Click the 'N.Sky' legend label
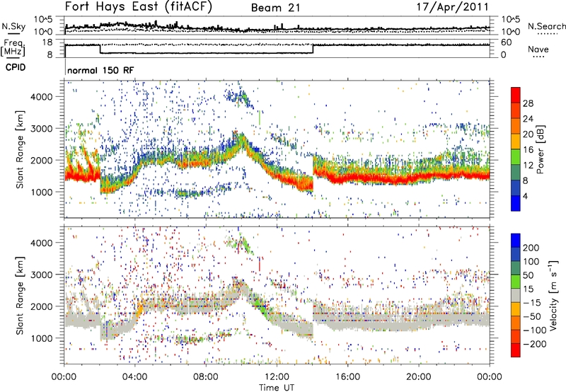Image resolution: width=566 pixels, height=392 pixels. [x=13, y=26]
